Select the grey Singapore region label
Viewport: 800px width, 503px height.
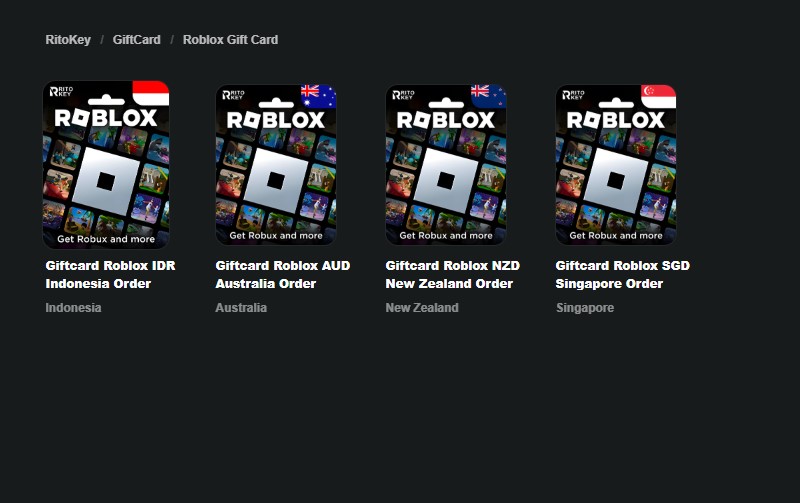(585, 308)
